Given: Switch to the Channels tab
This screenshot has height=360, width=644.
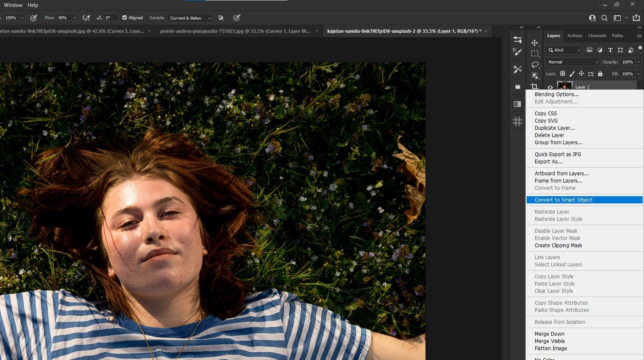Looking at the screenshot, I should 597,36.
